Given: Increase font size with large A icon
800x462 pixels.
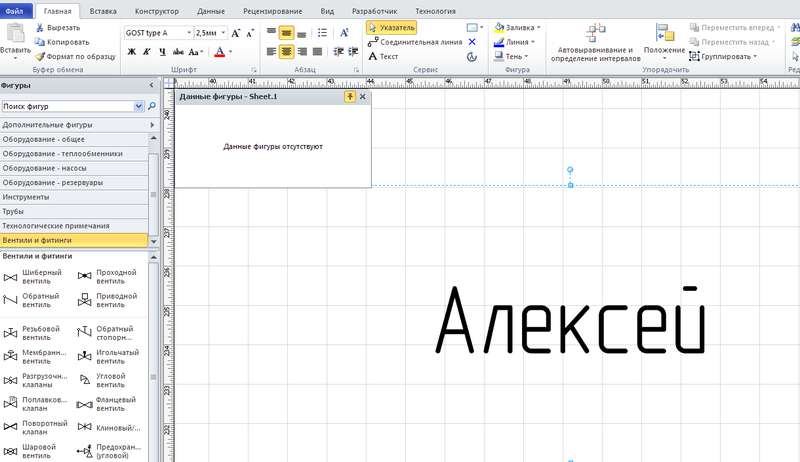Looking at the screenshot, I should click(x=235, y=33).
